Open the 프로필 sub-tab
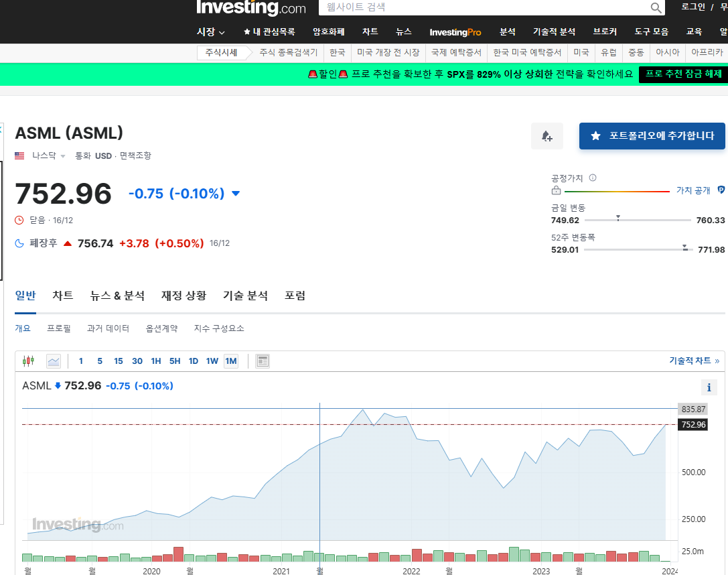The width and height of the screenshot is (728, 575). [x=59, y=328]
